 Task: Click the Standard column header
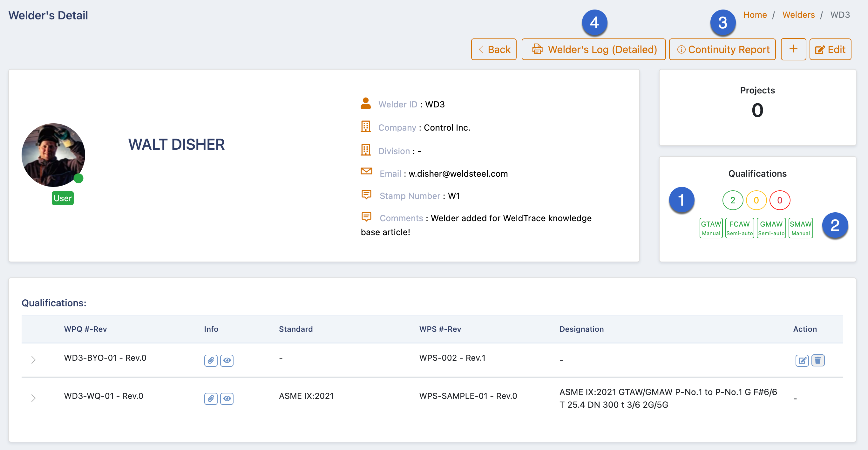click(x=295, y=329)
